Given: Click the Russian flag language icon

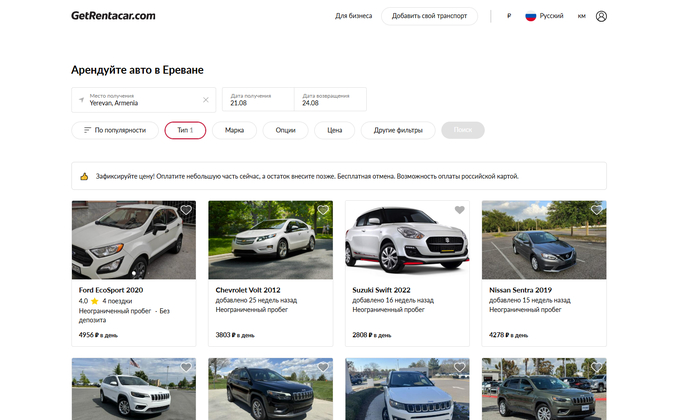Looking at the screenshot, I should (x=530, y=16).
